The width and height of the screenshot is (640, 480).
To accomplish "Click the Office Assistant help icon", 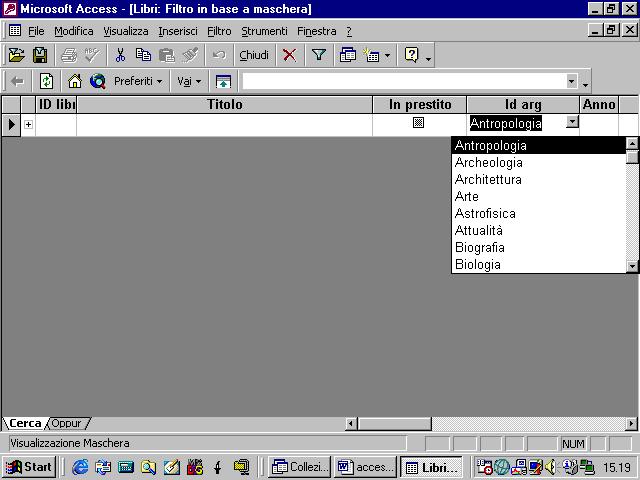I will (411, 55).
